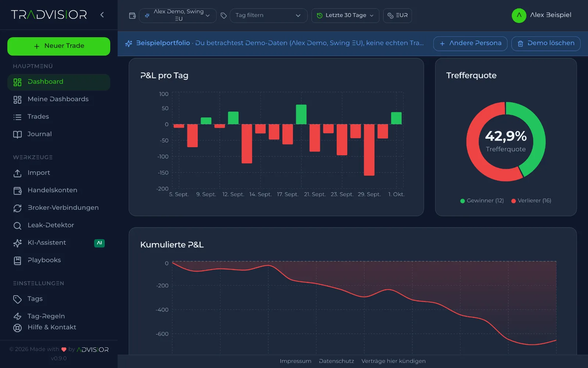Click the Leak-Detektor magnifier icon
The height and width of the screenshot is (368, 588).
(x=17, y=226)
